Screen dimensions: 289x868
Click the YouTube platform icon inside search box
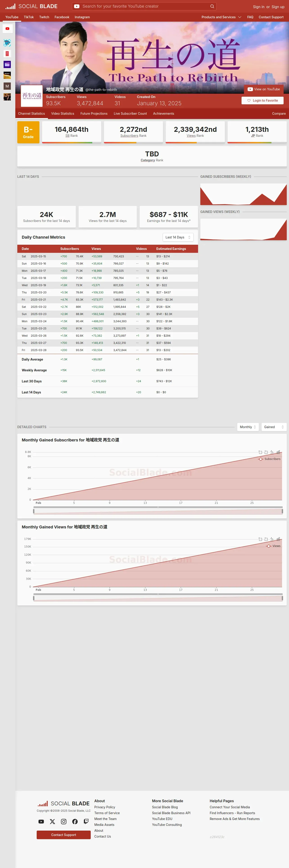point(77,6)
